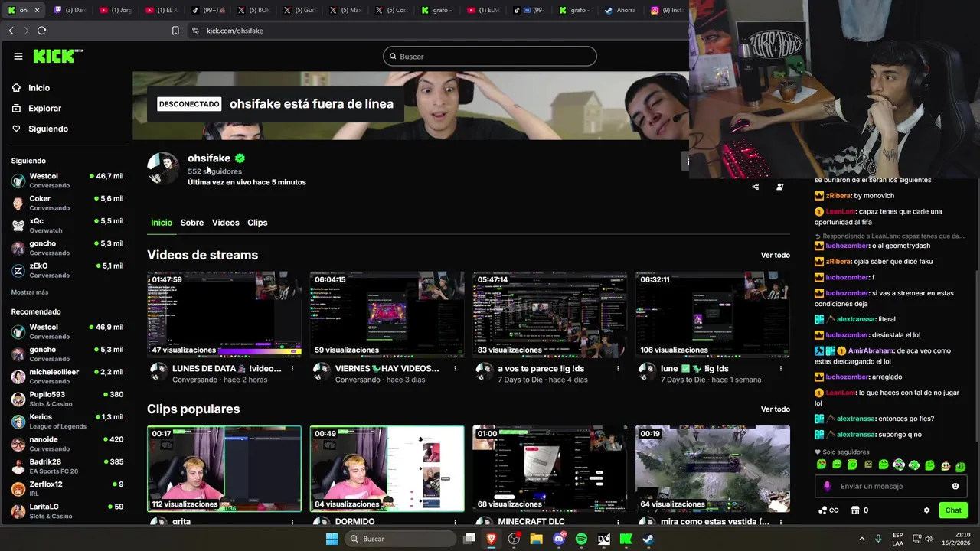
Task: Click the channel points infinity icon
Action: tap(828, 510)
